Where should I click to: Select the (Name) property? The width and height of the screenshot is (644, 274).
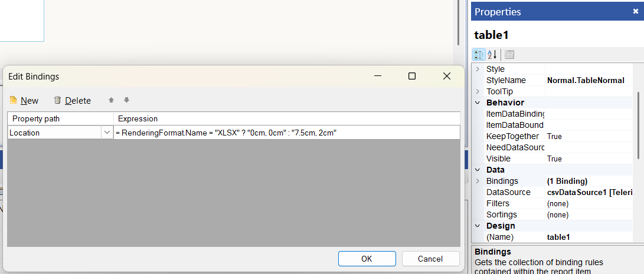[x=500, y=237]
